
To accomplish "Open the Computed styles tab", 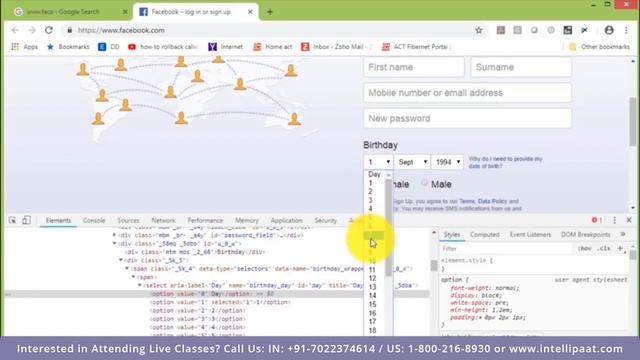I will [x=484, y=235].
